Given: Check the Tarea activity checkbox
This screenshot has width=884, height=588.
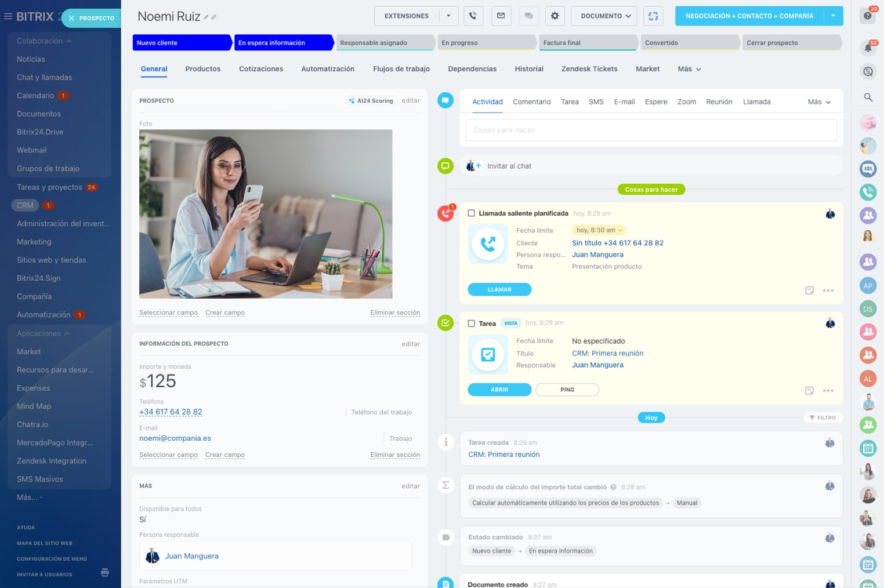Looking at the screenshot, I should pos(472,324).
